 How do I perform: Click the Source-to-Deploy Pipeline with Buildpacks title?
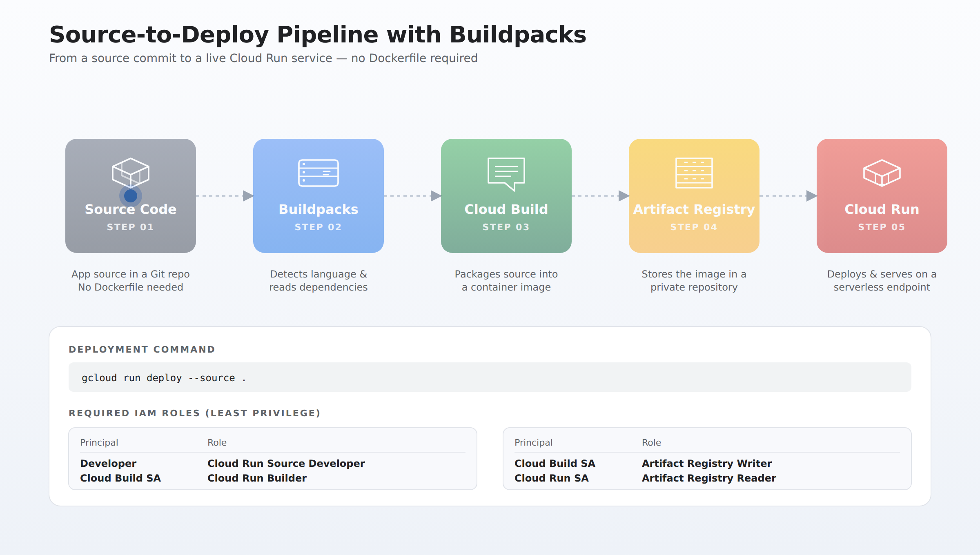click(318, 35)
